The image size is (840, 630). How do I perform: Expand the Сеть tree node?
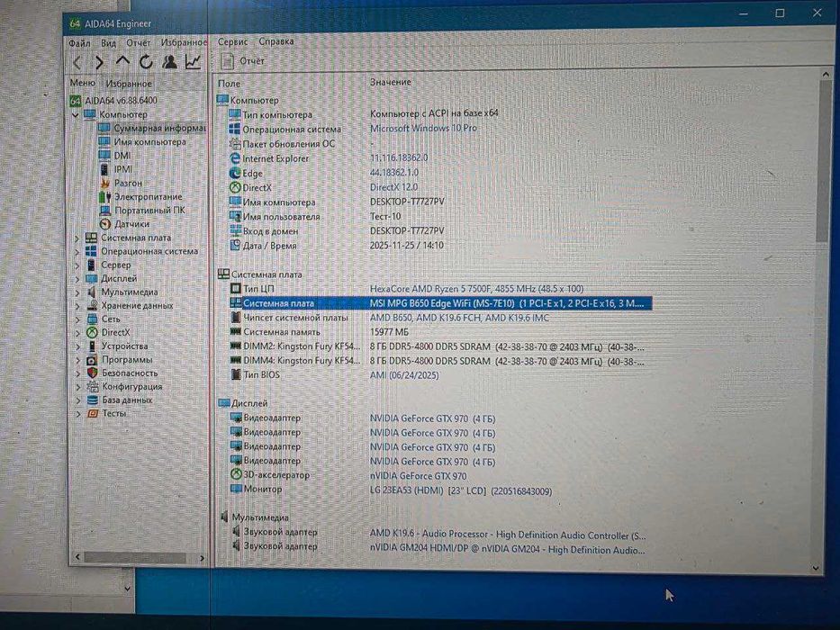[x=77, y=319]
